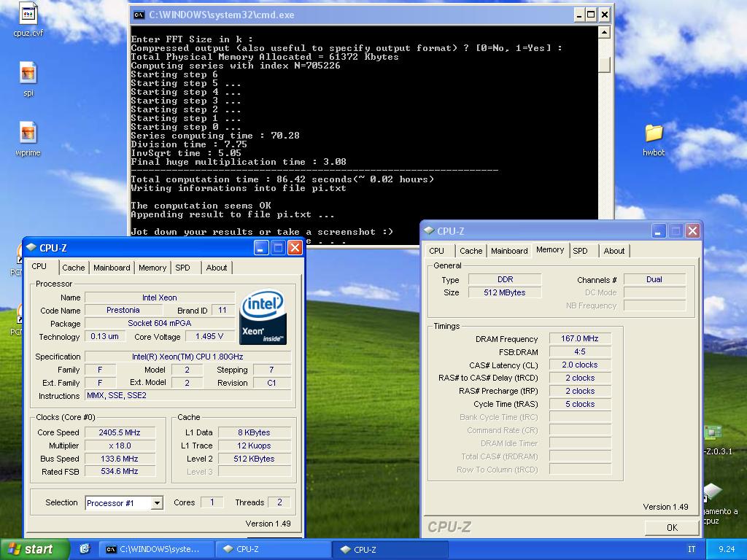Close the right CPU-Z Memory window
747x560 pixels.
(x=693, y=231)
